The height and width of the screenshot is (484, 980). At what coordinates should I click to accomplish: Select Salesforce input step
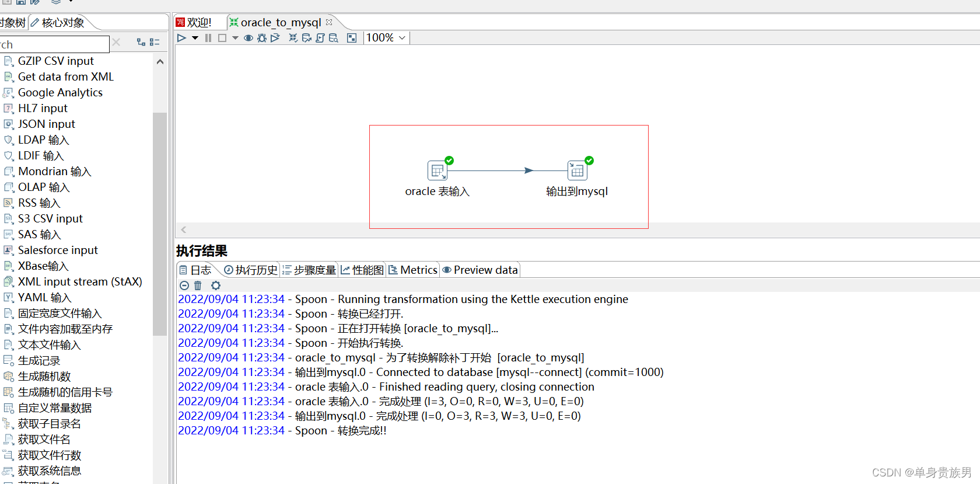(58, 250)
